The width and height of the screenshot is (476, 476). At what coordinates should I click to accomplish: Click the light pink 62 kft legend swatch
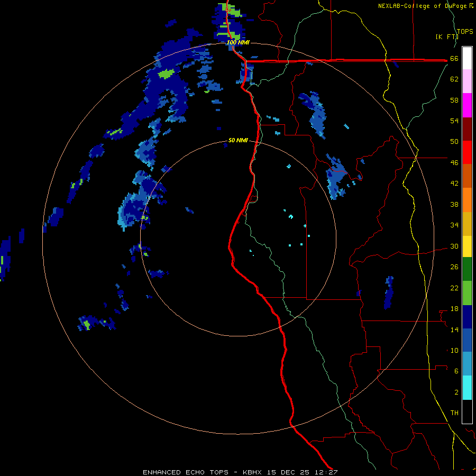(x=467, y=81)
